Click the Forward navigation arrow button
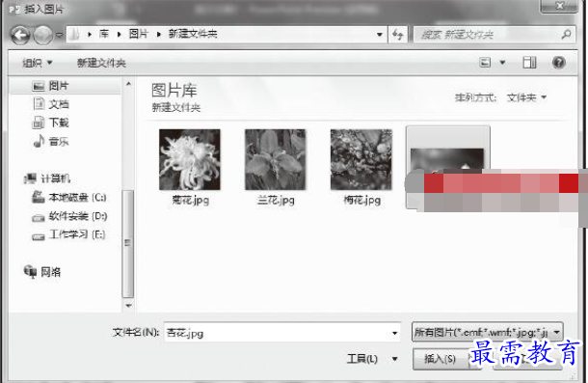 [x=43, y=36]
